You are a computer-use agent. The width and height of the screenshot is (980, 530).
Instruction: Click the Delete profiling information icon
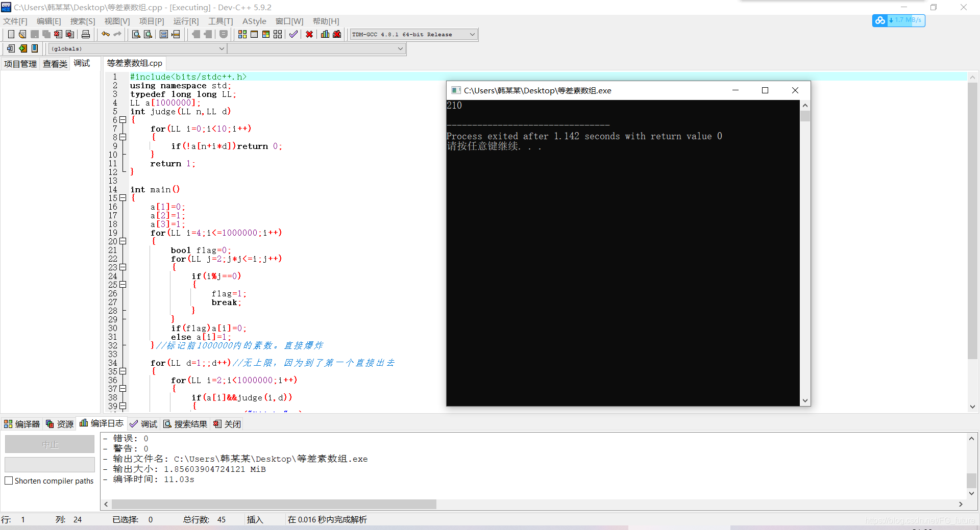click(x=337, y=34)
